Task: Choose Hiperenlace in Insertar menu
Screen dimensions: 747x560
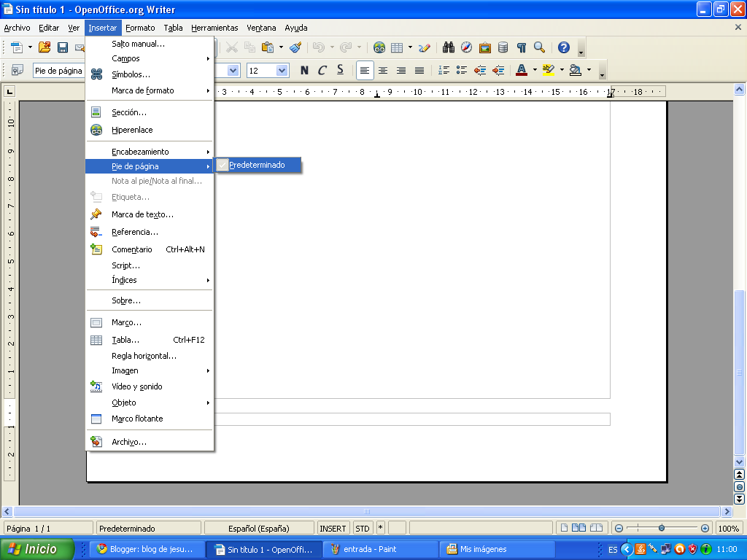Action: click(x=150, y=130)
